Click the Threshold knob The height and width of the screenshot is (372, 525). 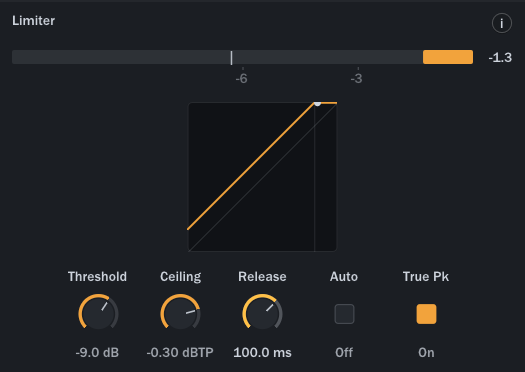pyautogui.click(x=98, y=313)
